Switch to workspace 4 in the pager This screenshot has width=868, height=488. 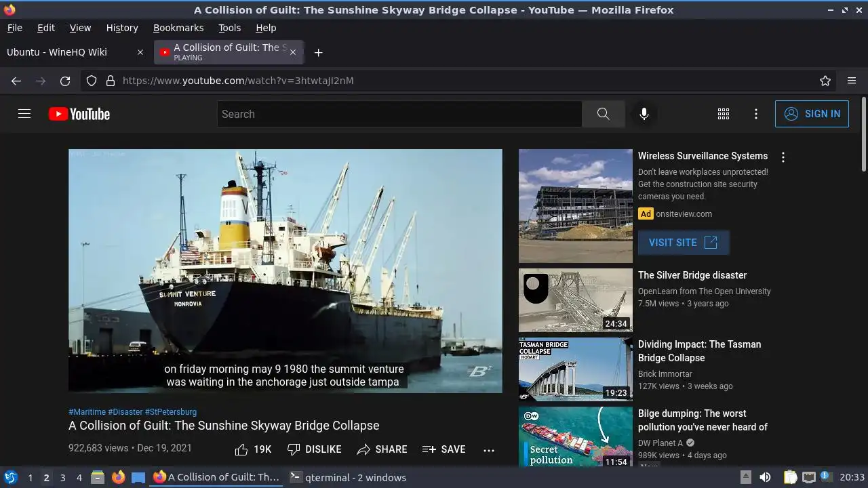click(79, 478)
